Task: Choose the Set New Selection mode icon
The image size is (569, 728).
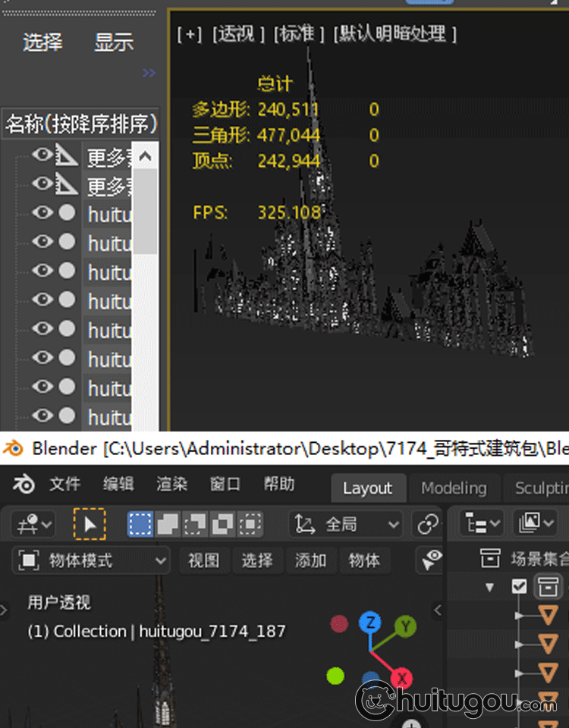Action: [140, 524]
